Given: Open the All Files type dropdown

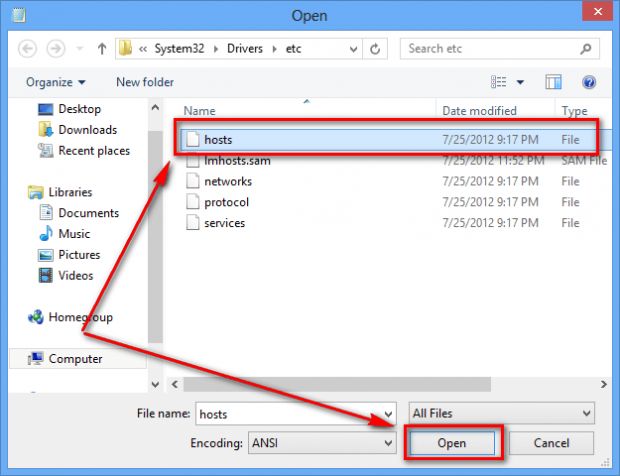Looking at the screenshot, I should click(x=501, y=413).
